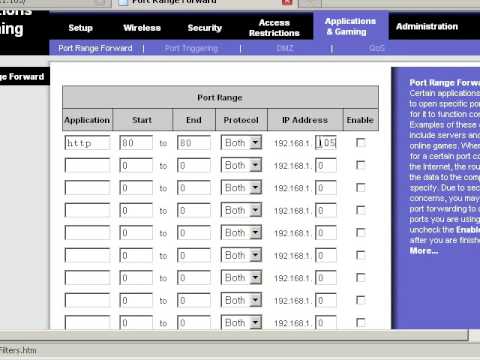This screenshot has height=360, width=480.
Task: Click the Enable column header
Action: [360, 120]
